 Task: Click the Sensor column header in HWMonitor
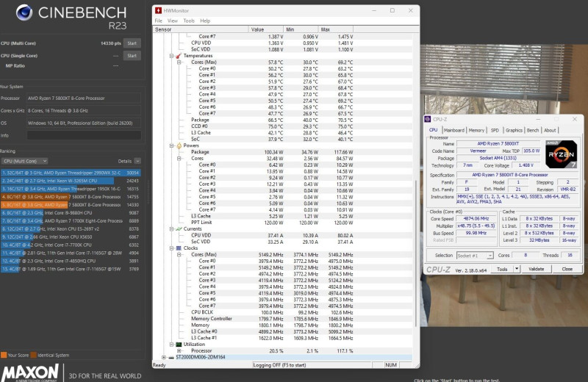tap(201, 29)
